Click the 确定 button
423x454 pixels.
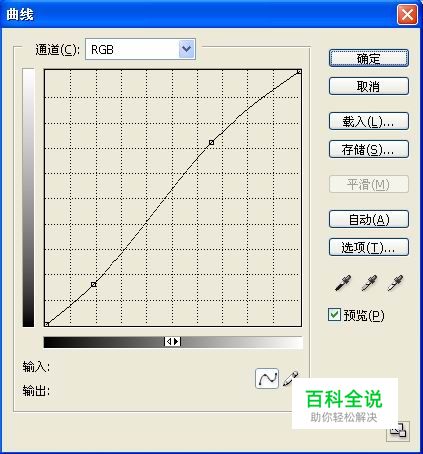click(x=369, y=59)
